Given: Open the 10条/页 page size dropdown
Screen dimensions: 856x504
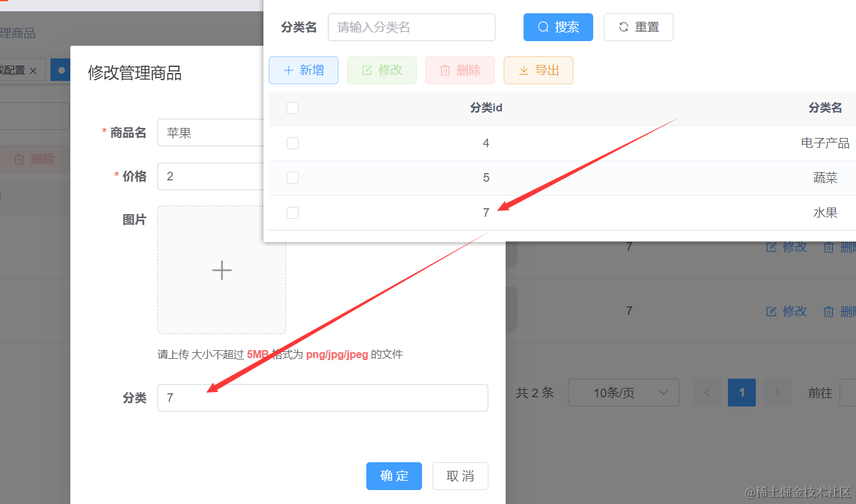Looking at the screenshot, I should [624, 393].
